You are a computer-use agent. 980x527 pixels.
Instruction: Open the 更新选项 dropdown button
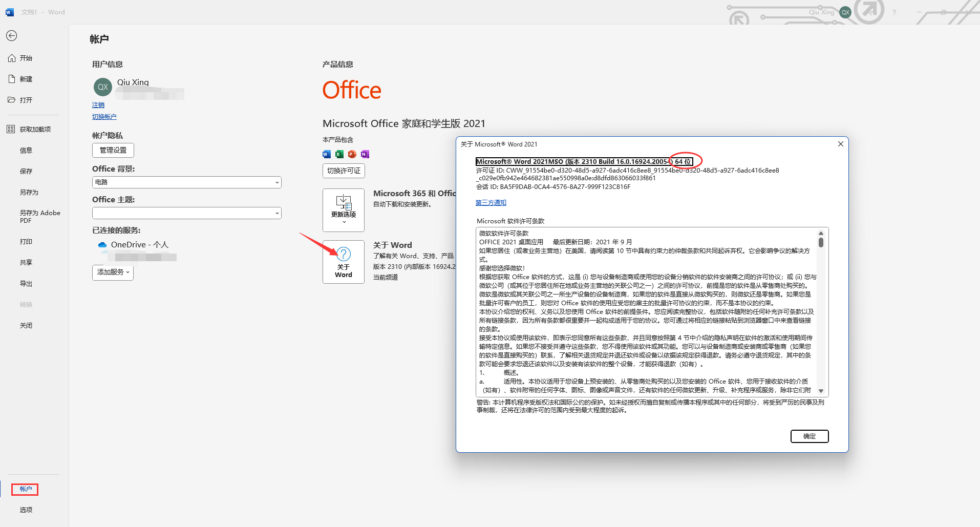point(344,210)
